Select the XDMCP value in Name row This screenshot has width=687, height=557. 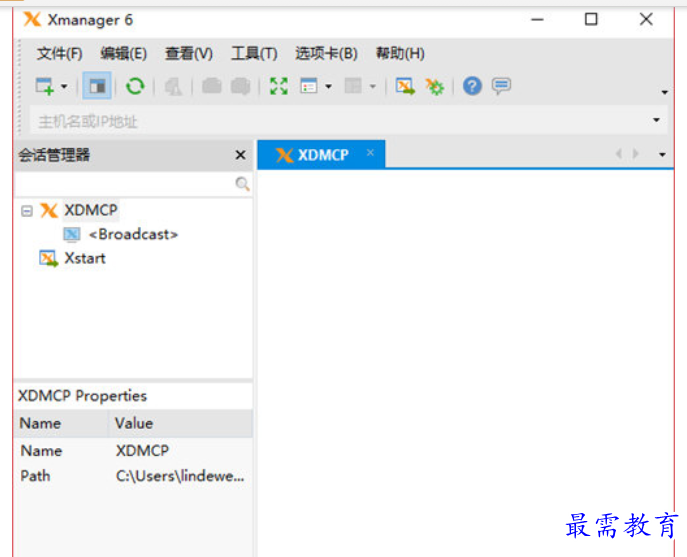coord(142,451)
